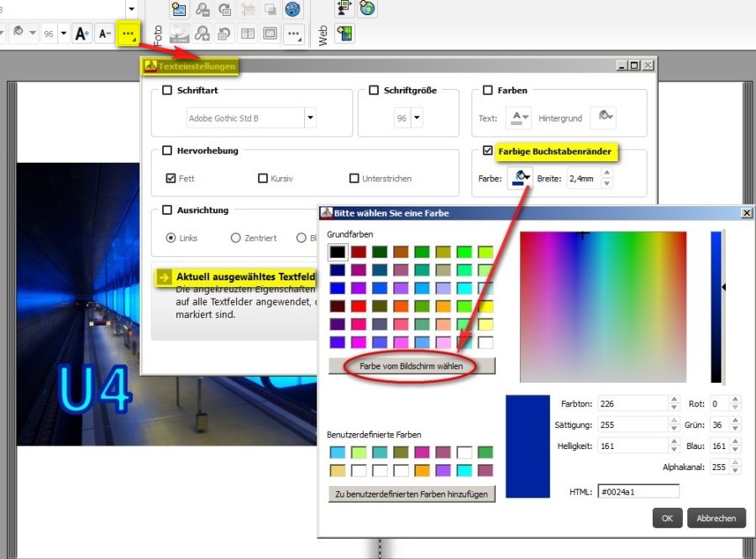Uncheck the Farbige Buchstabenränder checkbox

click(488, 152)
